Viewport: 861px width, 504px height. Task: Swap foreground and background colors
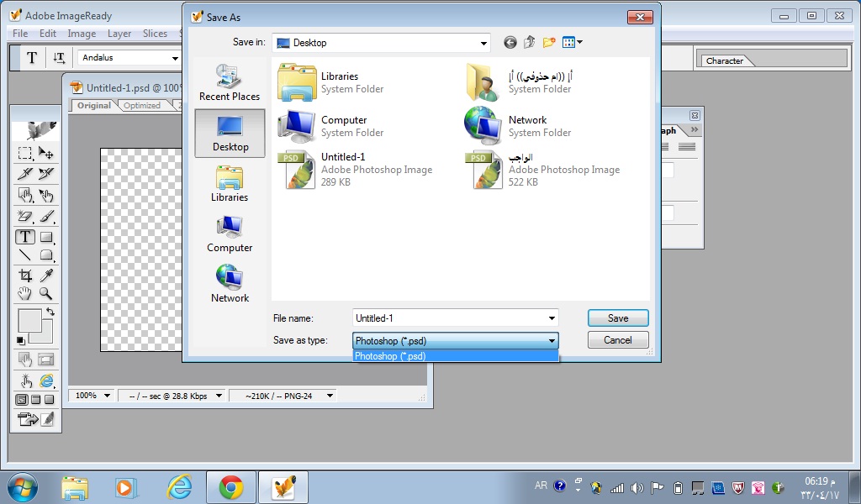tap(50, 312)
